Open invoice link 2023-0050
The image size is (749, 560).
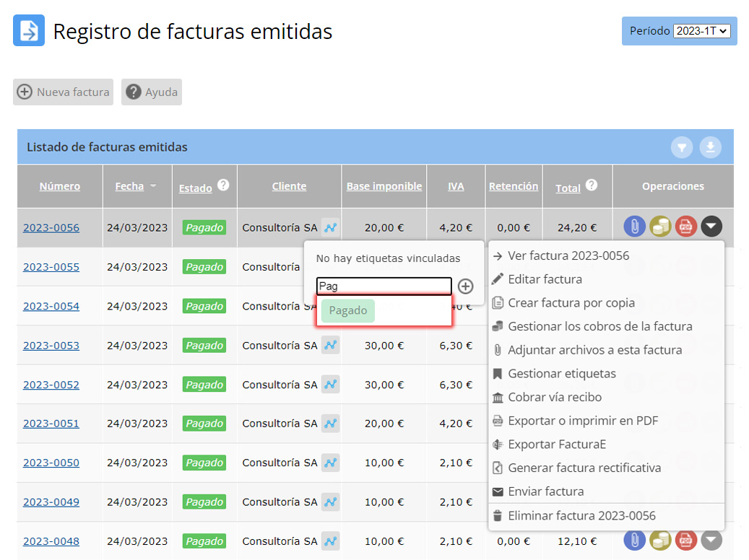click(x=51, y=463)
